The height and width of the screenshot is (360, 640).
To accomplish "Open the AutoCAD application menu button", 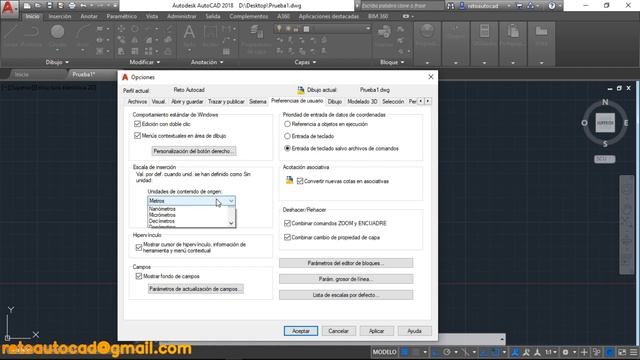I will [8, 8].
